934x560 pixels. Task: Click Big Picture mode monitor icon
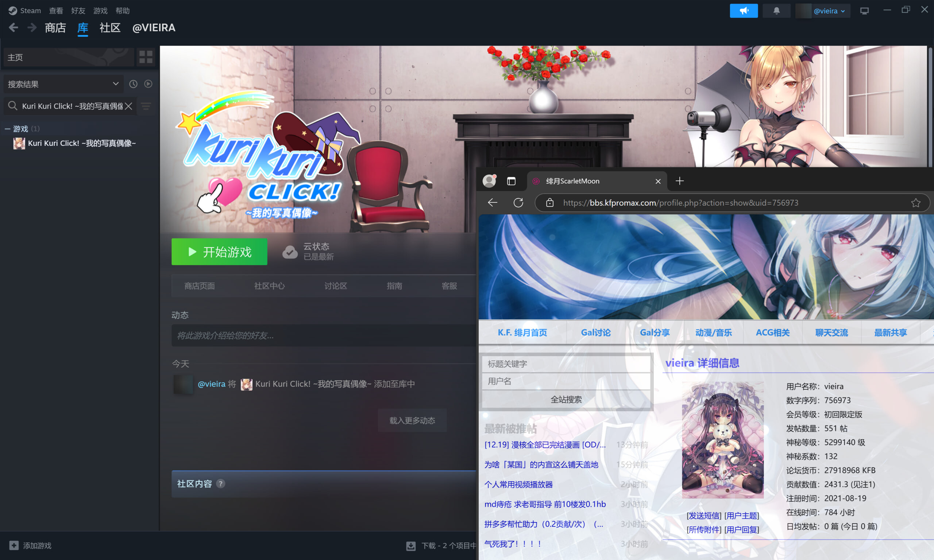tap(864, 11)
